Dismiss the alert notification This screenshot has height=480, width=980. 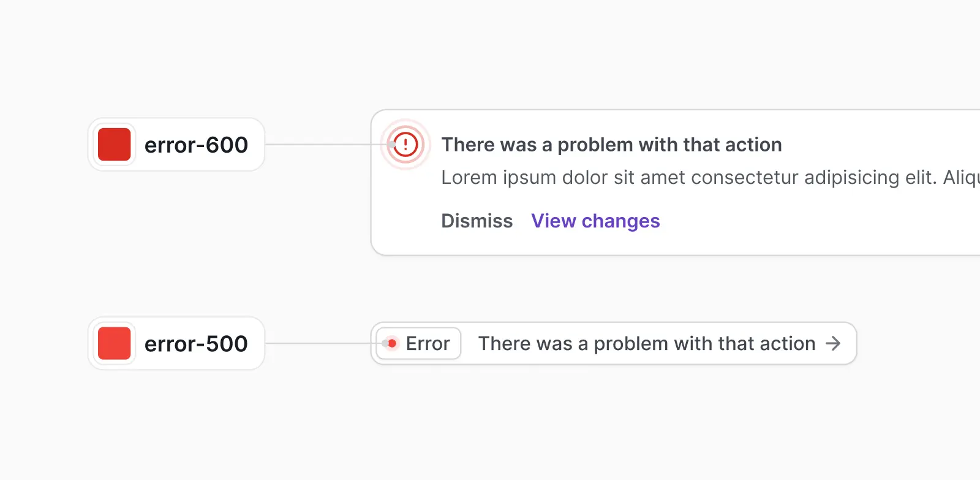pyautogui.click(x=477, y=221)
